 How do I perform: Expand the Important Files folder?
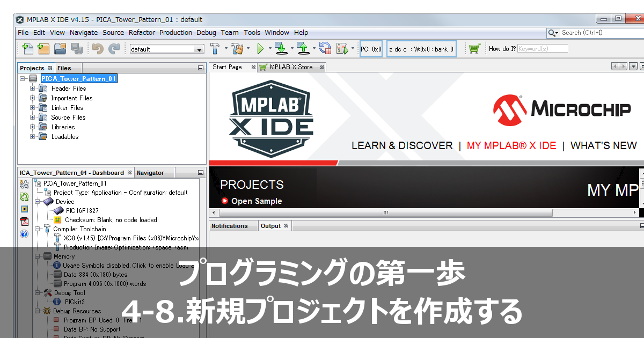pos(32,98)
